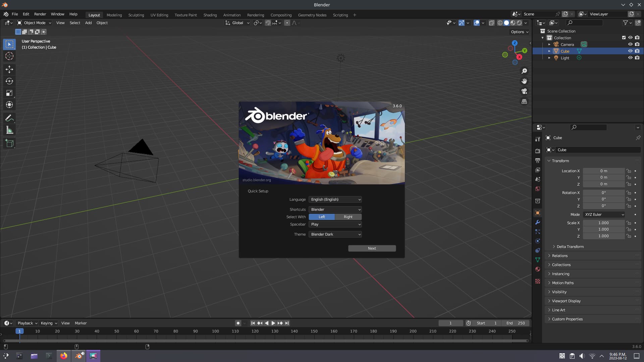
Task: Choose Right for Select With
Action: coord(348,217)
